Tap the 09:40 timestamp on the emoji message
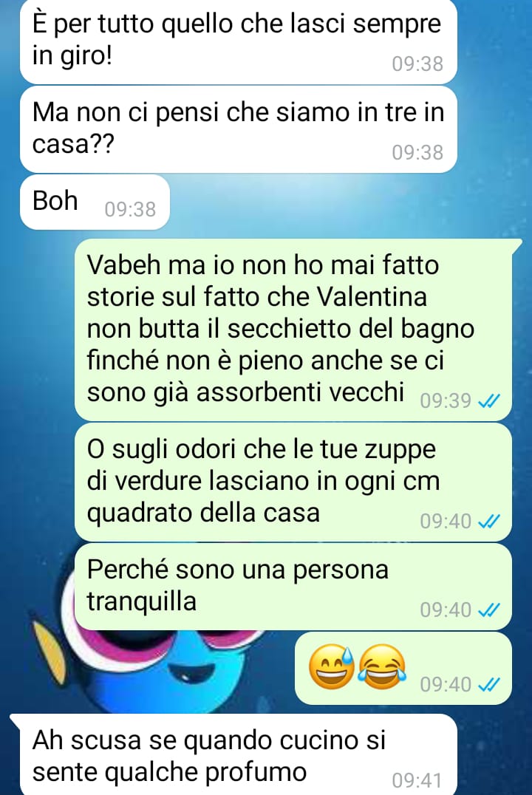The height and width of the screenshot is (795, 532). (x=446, y=684)
